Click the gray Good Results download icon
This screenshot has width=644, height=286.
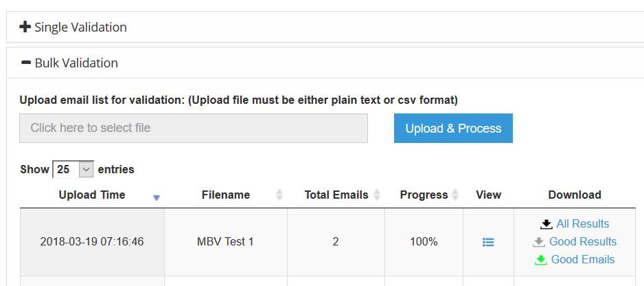coord(539,242)
